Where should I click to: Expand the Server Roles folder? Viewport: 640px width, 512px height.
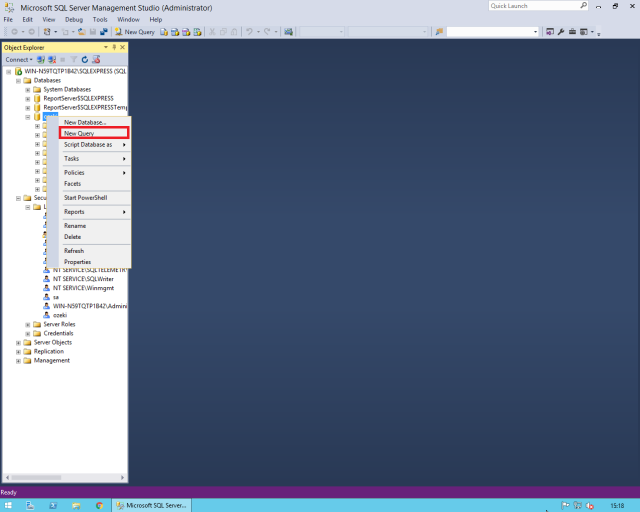(28, 325)
